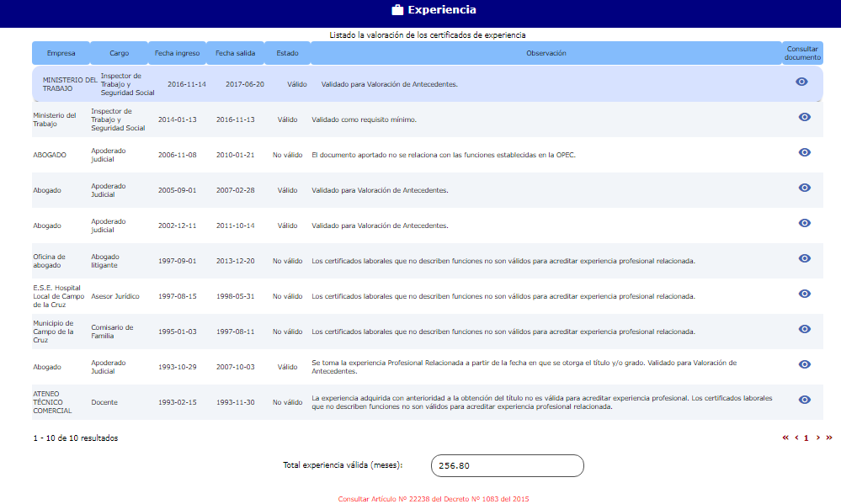Viewport: 841px width, 504px height.
Task: Click the Total experiencia válida field
Action: tap(507, 465)
